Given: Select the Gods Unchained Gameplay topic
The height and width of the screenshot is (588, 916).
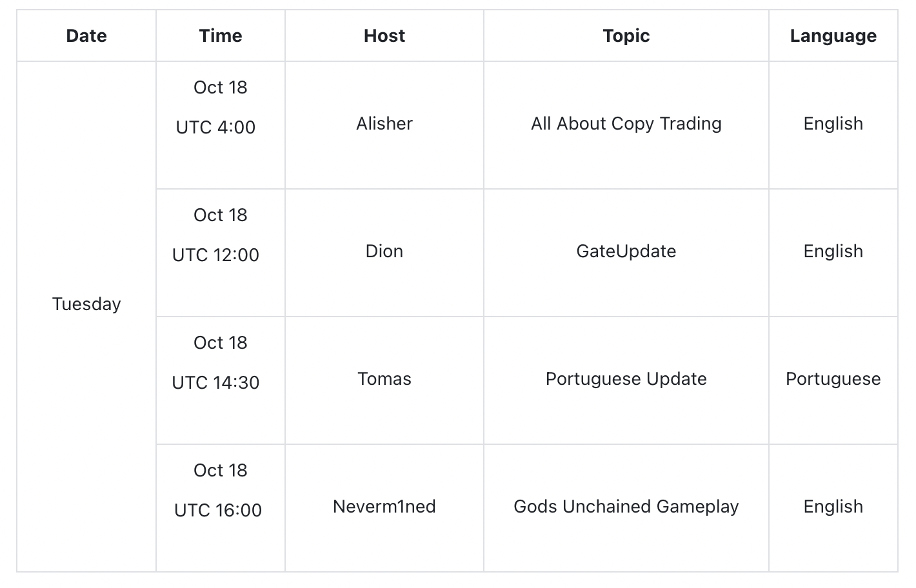Looking at the screenshot, I should 626,507.
